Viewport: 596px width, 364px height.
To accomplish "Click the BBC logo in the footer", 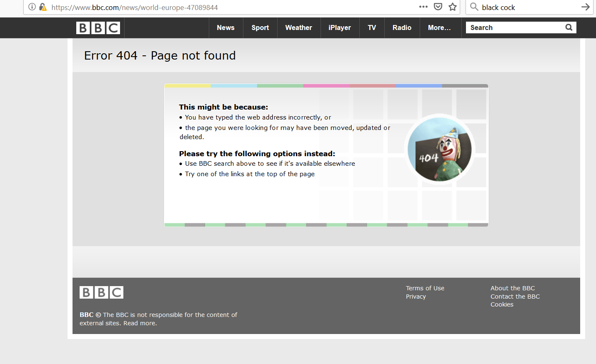I will [x=101, y=292].
